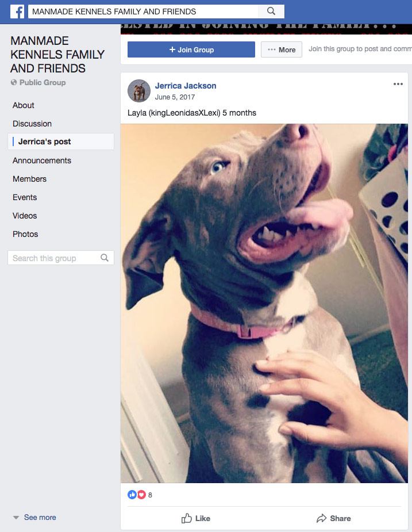Viewport: 412px width, 532px height.
Task: Open the Jerrica Jackson profile link
Action: coord(186,86)
